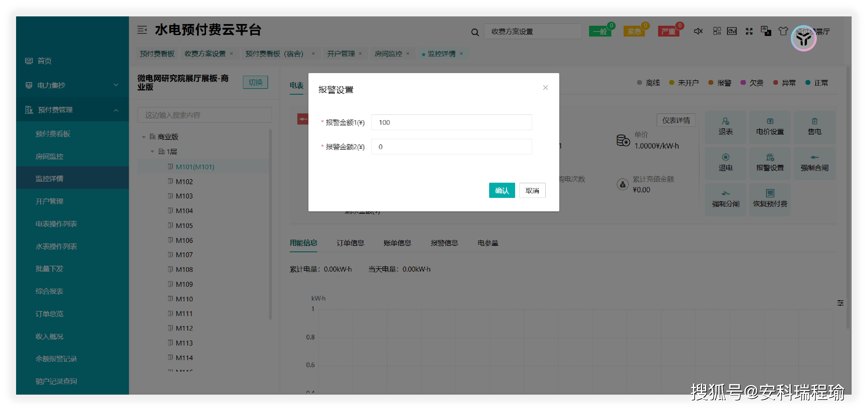This screenshot has height=411, width=868.
Task: Collapse the 商业版 tree node
Action: tap(144, 137)
